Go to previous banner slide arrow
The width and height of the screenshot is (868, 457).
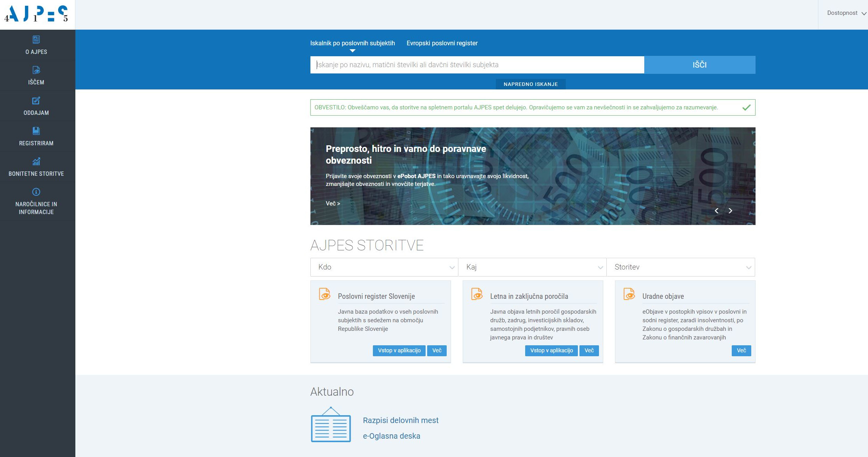717,211
